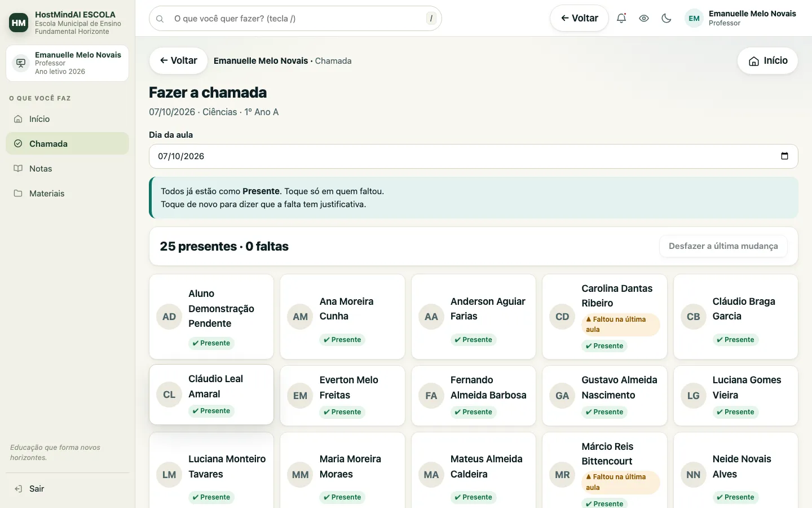Mark Fernando Almeida Barbosa absent
This screenshot has width=812, height=508.
[x=474, y=396]
